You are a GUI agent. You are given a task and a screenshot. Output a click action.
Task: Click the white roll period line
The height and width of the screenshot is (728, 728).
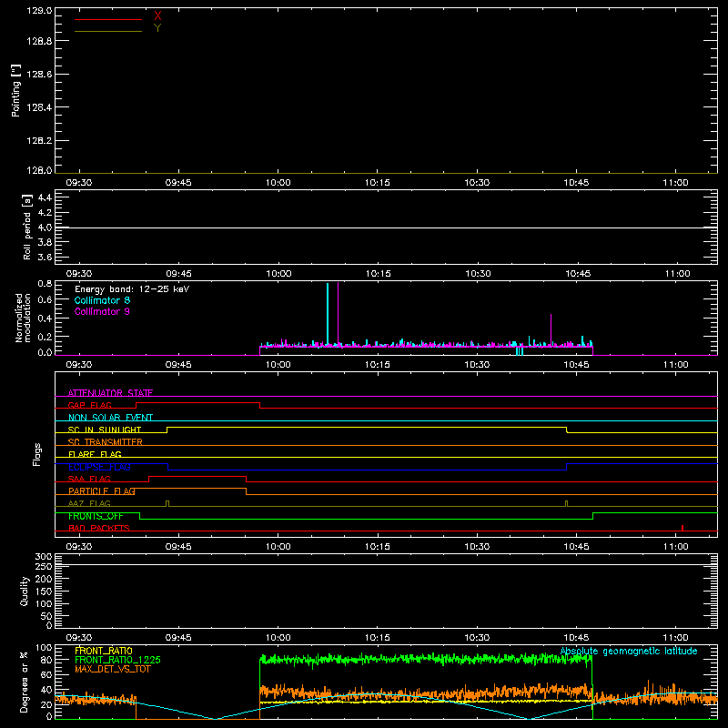tap(386, 227)
